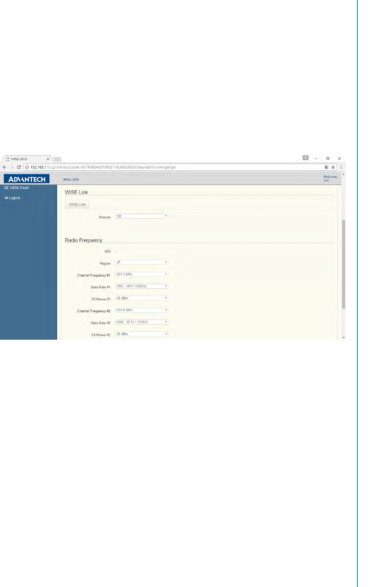Image resolution: width=392 pixels, height=587 pixels.
Task: Click the EUI label
Action: click(108, 251)
